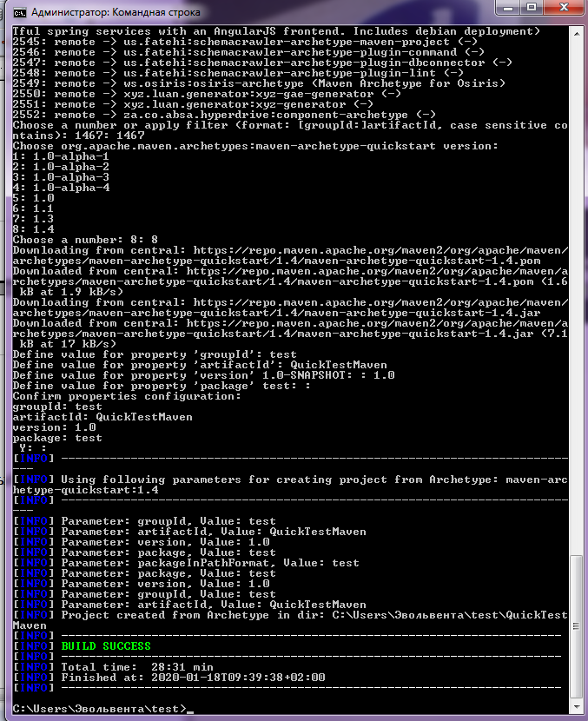Click version option '1: 1.0-alpha-1'

click(x=61, y=156)
